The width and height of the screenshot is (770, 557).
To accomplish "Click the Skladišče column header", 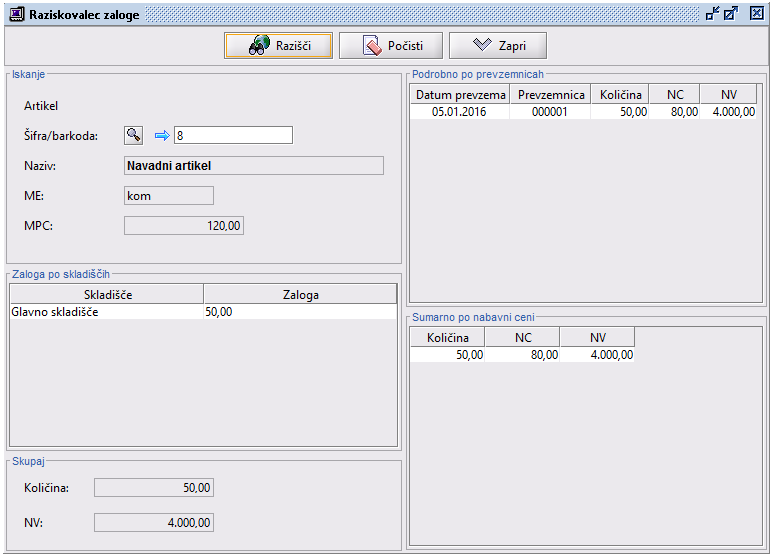I will [106, 294].
